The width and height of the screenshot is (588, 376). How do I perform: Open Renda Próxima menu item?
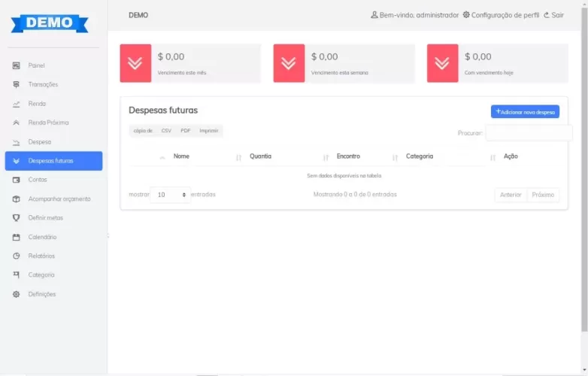48,123
